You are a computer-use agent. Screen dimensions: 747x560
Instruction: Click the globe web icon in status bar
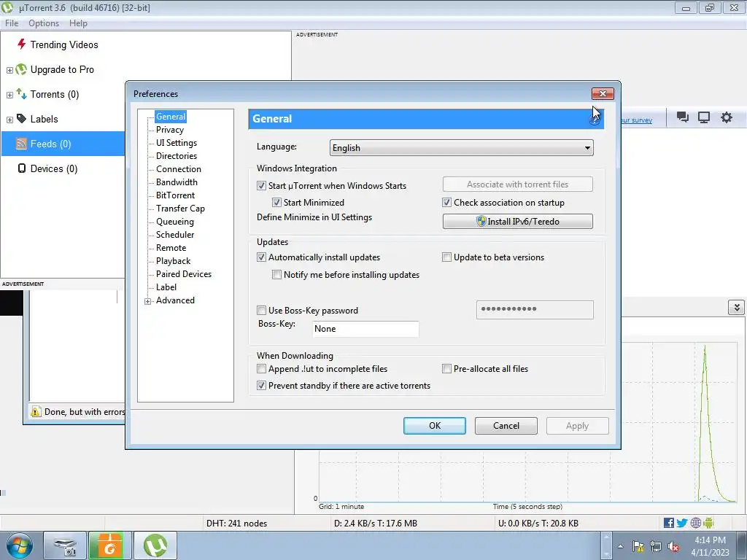pyautogui.click(x=695, y=523)
